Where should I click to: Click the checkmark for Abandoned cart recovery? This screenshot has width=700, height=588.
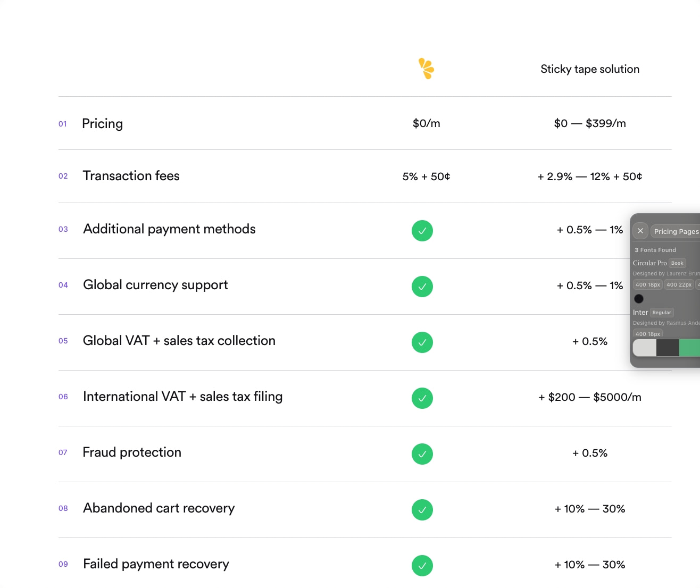point(422,510)
